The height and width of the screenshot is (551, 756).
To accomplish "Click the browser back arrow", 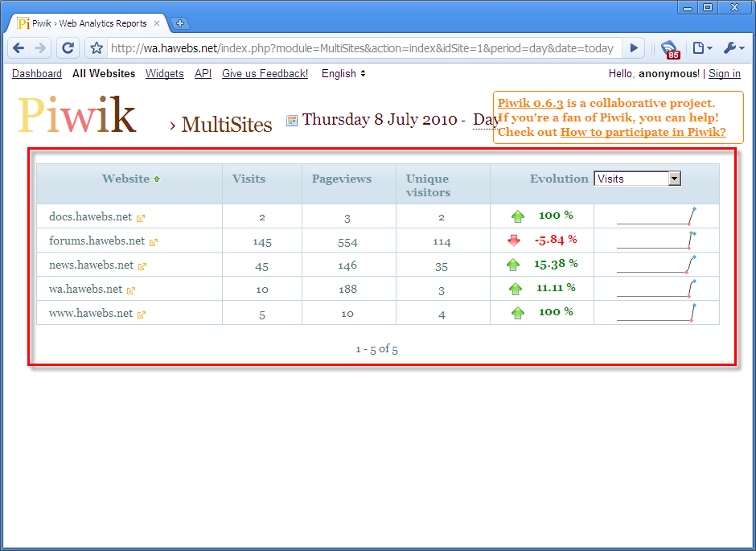I will (x=18, y=48).
